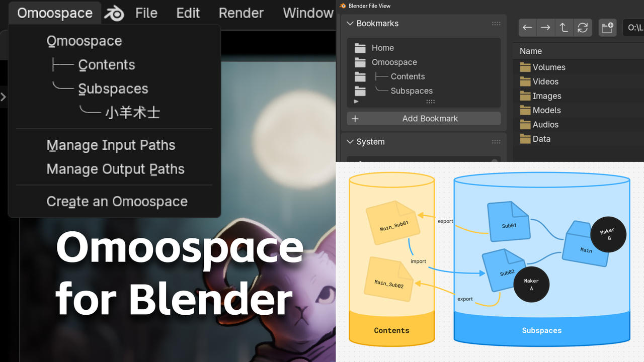
Task: Sort by the Name column header
Action: click(x=530, y=51)
